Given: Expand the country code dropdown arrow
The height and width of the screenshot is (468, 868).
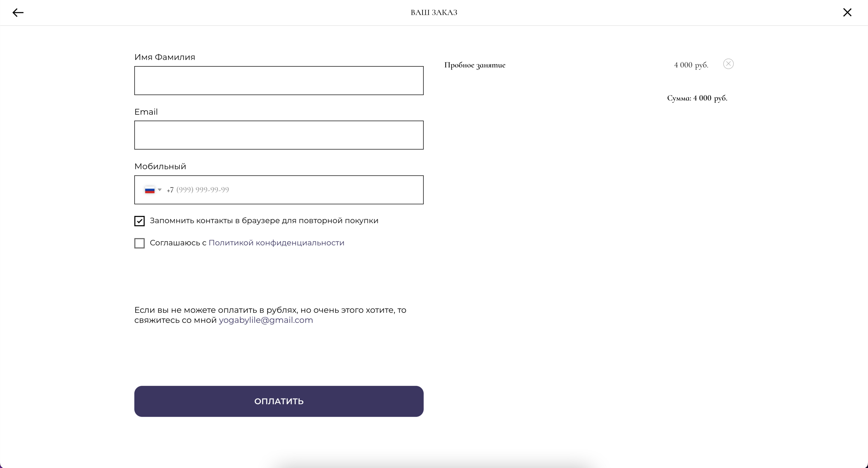Looking at the screenshot, I should click(x=160, y=190).
